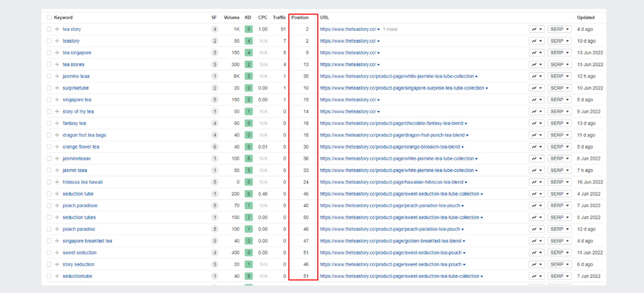
Task: Sort table by SF column
Action: tap(214, 17)
